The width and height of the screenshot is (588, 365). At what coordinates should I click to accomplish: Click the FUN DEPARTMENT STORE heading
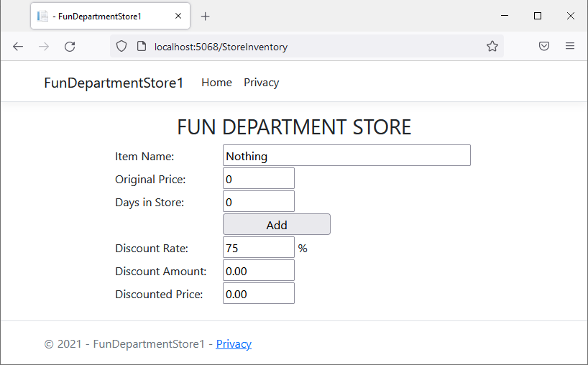294,127
